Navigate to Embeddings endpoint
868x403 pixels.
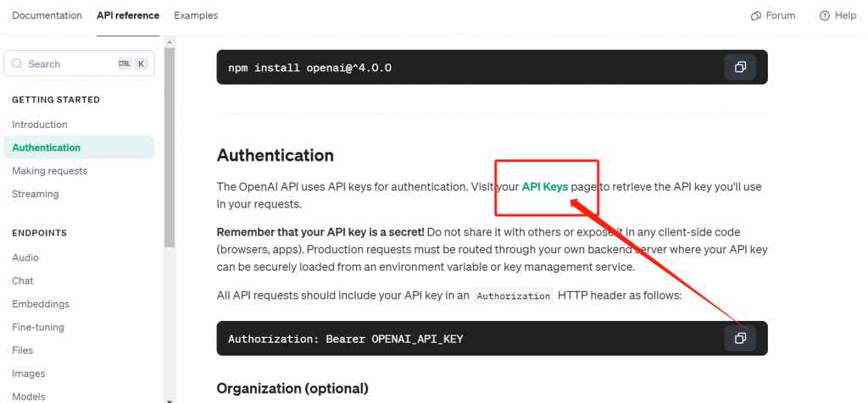click(x=41, y=304)
